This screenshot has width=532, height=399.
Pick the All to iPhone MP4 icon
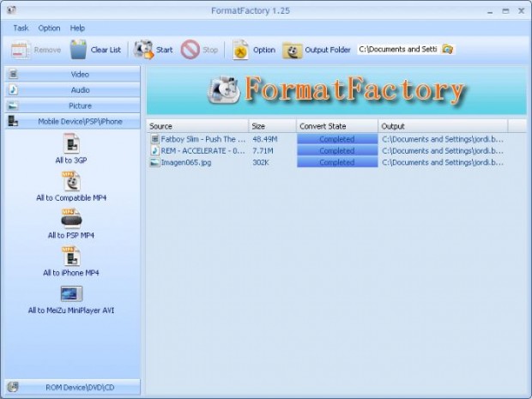71,256
